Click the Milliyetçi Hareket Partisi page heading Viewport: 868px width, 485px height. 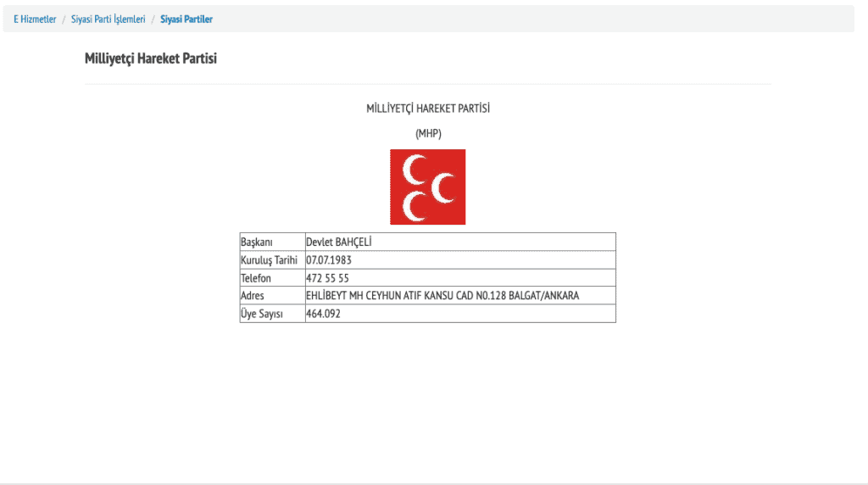tap(151, 59)
